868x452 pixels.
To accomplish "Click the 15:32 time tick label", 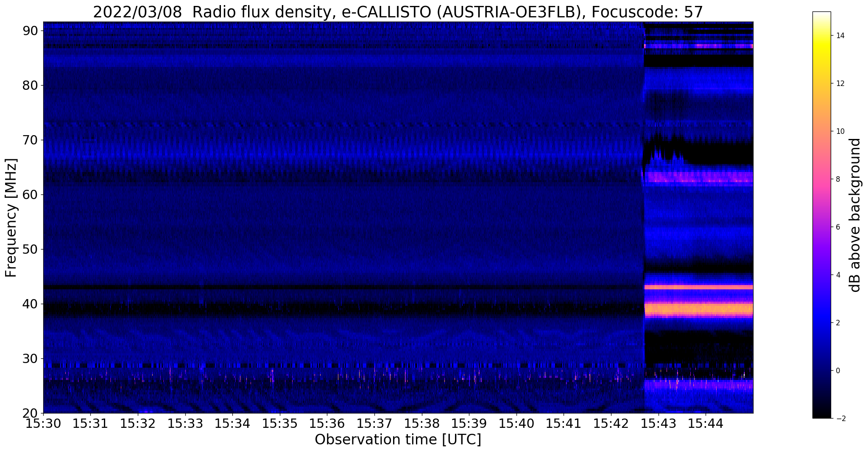I will [138, 424].
